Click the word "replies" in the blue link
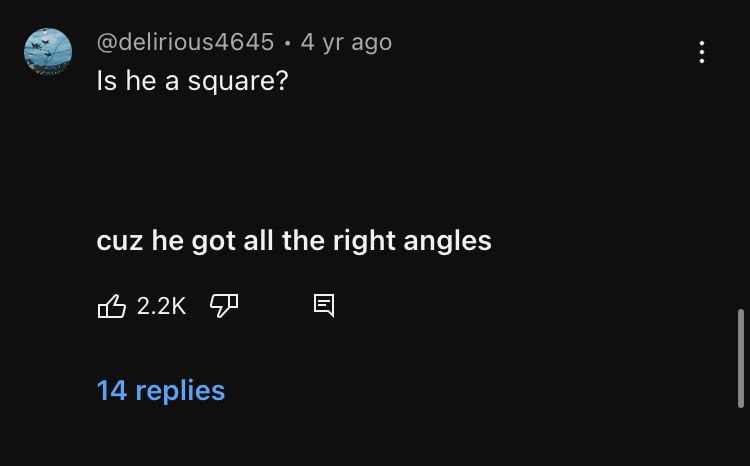This screenshot has width=750, height=466. pyautogui.click(x=180, y=390)
